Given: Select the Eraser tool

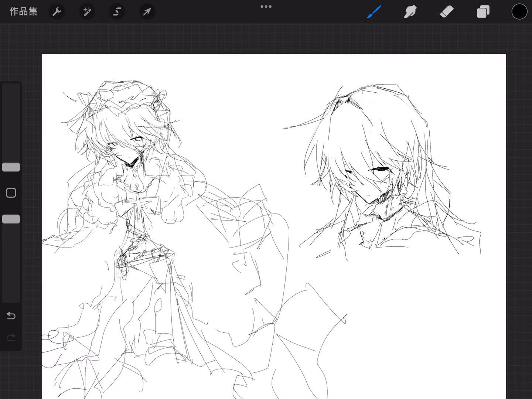Looking at the screenshot, I should point(447,11).
